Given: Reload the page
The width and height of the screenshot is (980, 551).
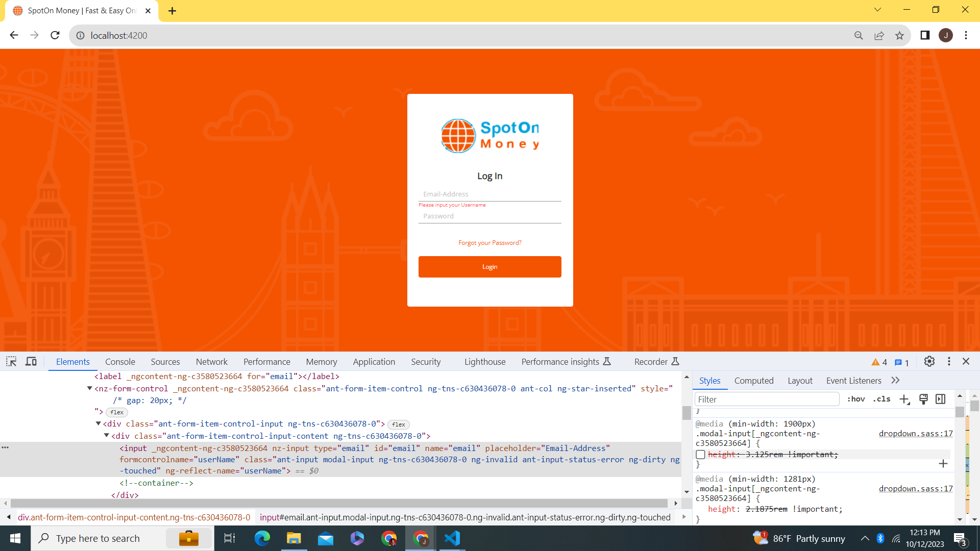Looking at the screenshot, I should pyautogui.click(x=55, y=35).
